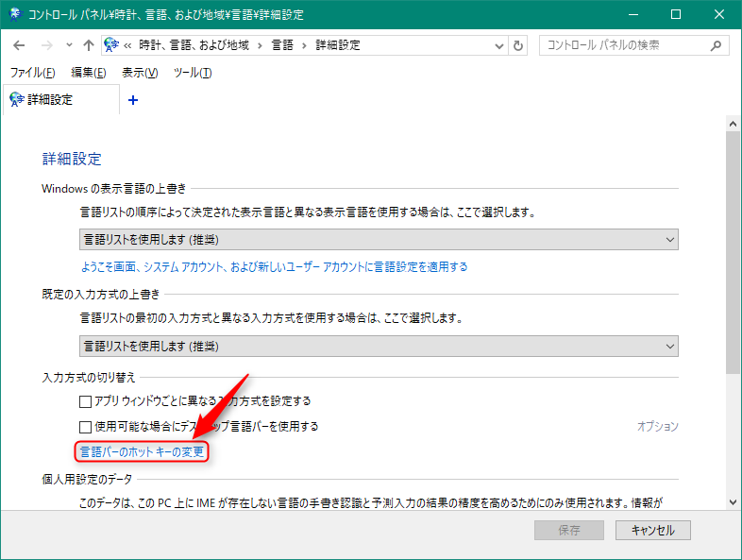
Task: Click the 詳細設定 page heading
Action: (72, 159)
